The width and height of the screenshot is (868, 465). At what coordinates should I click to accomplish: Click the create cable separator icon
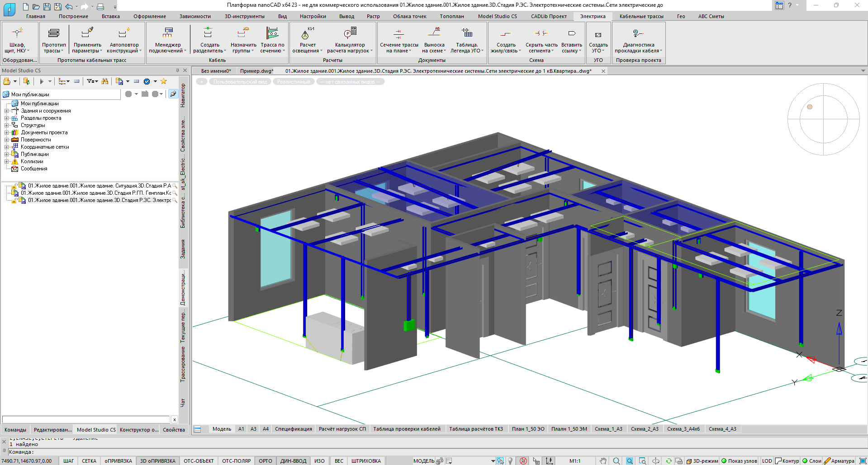208,33
